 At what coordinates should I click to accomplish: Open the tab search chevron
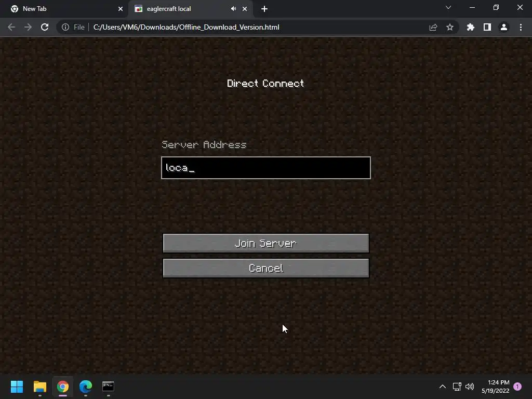coord(448,7)
